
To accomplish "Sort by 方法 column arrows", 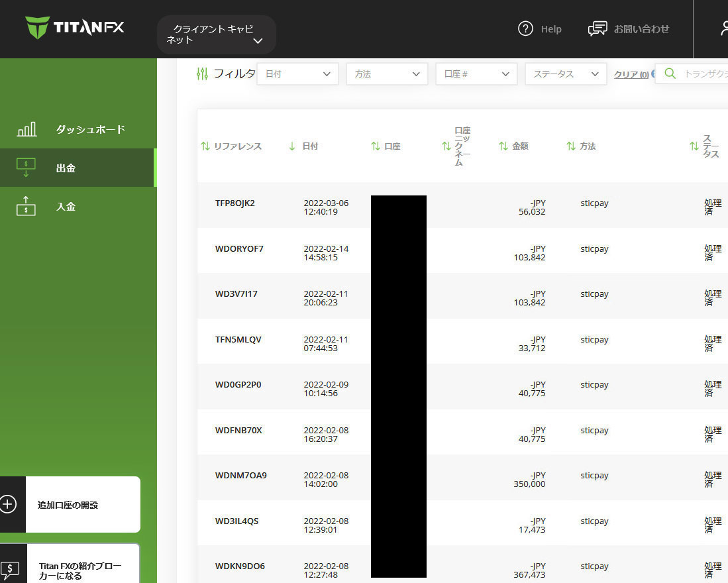I will click(571, 146).
